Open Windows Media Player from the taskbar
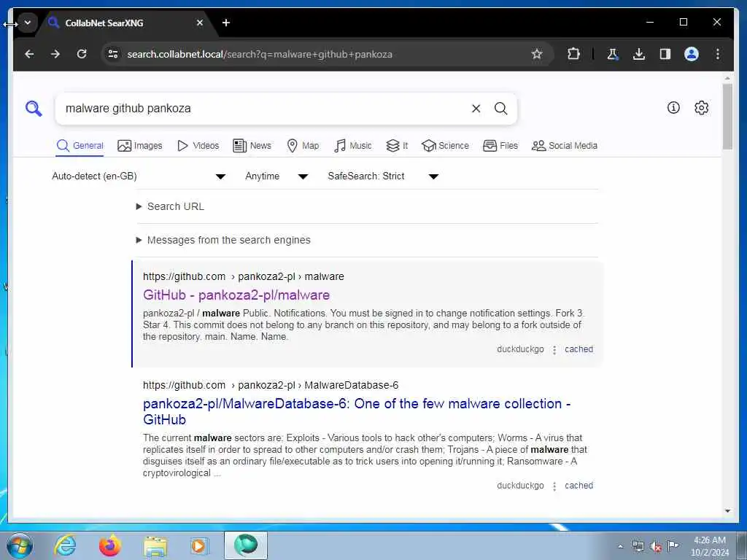 pyautogui.click(x=199, y=545)
